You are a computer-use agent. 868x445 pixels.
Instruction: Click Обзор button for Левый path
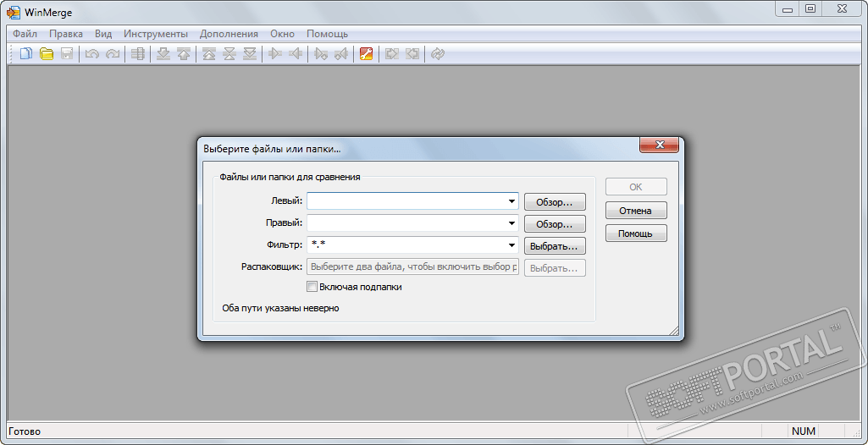[555, 201]
